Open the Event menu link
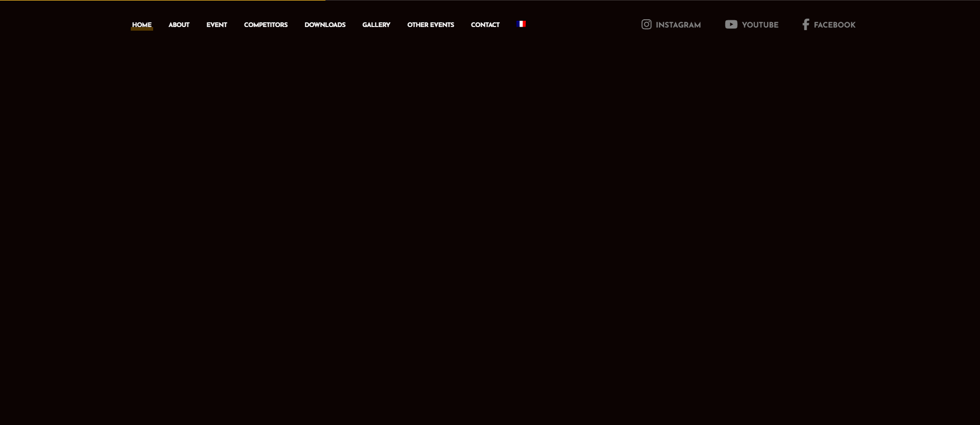 pos(216,25)
